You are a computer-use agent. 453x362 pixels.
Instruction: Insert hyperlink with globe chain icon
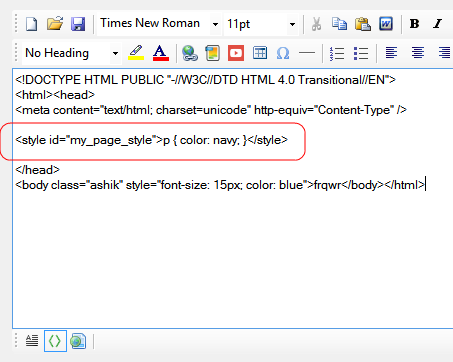[190, 53]
